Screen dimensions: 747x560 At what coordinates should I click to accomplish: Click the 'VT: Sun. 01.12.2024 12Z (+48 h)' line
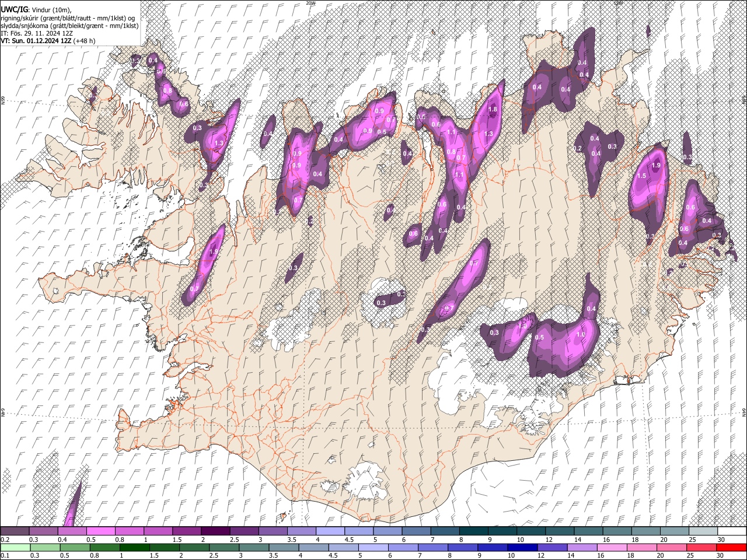point(48,41)
